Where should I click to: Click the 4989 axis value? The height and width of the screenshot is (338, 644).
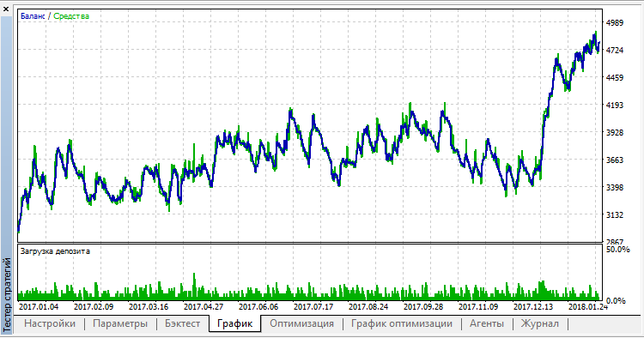click(x=615, y=23)
